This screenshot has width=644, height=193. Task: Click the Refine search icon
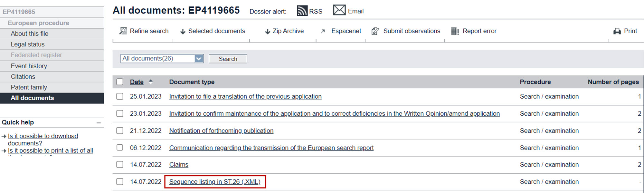click(123, 31)
